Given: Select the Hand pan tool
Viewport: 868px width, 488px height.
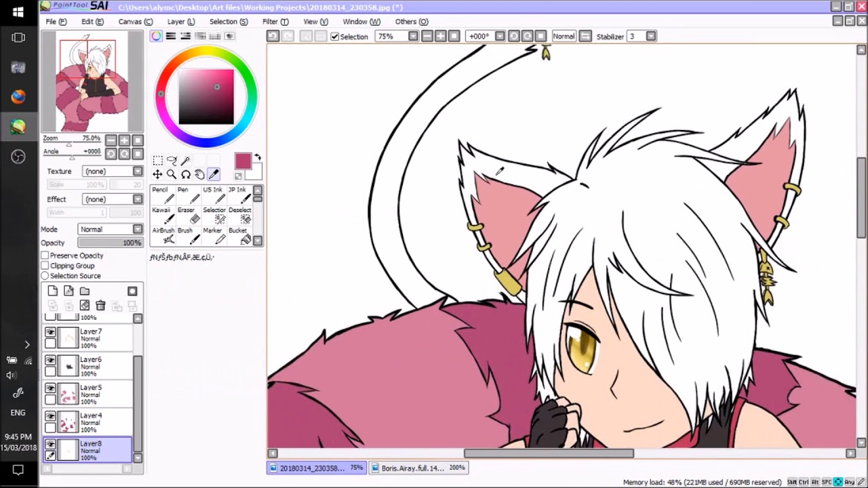Looking at the screenshot, I should click(x=199, y=174).
